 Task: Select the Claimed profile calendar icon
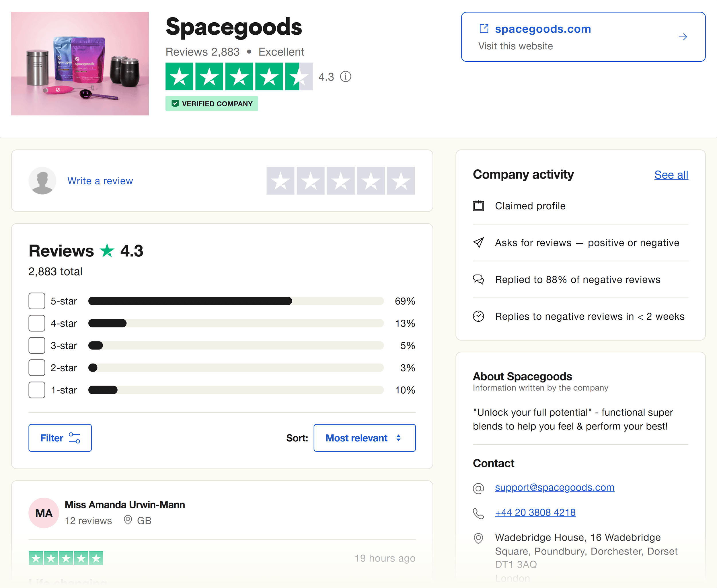point(478,206)
